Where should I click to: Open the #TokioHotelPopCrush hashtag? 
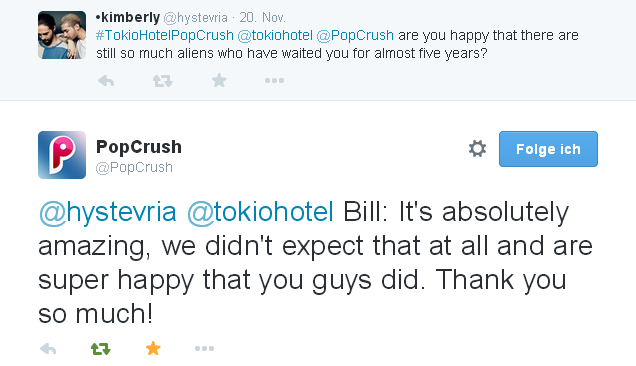click(165, 36)
